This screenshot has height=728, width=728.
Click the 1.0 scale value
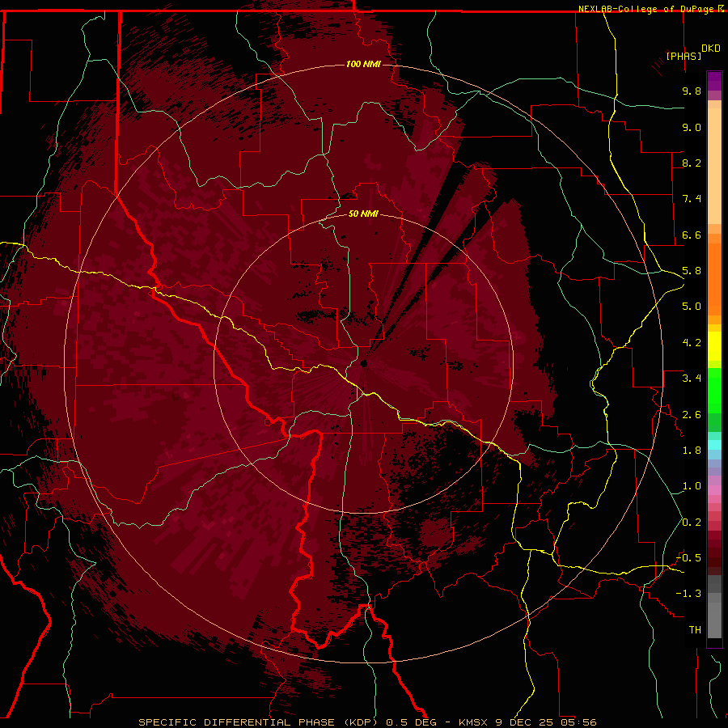coord(692,486)
